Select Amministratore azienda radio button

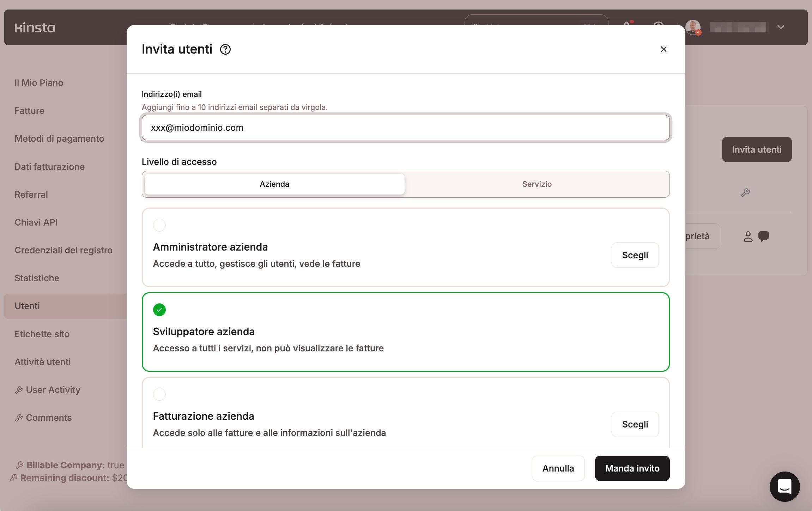pyautogui.click(x=159, y=225)
